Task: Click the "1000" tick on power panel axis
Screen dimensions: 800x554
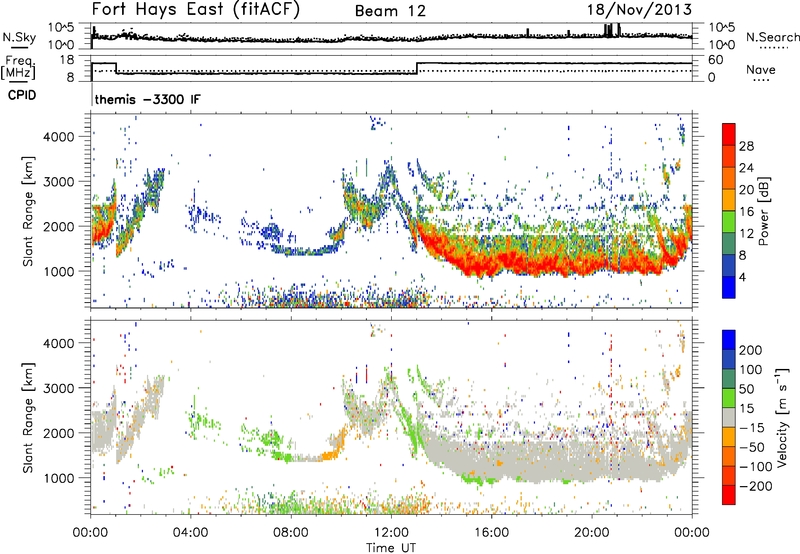Action: pyautogui.click(x=58, y=271)
